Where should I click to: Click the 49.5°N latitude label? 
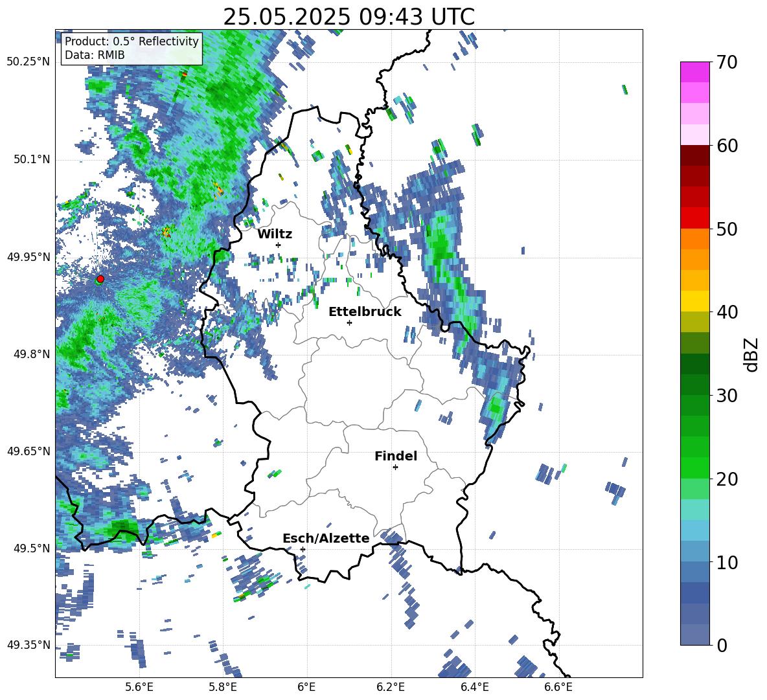(x=31, y=548)
